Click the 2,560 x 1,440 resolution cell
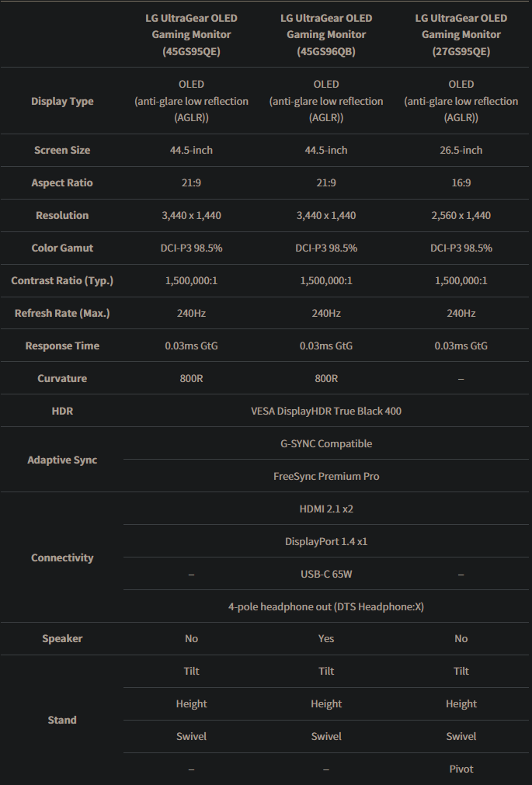This screenshot has width=532, height=785. [x=461, y=215]
